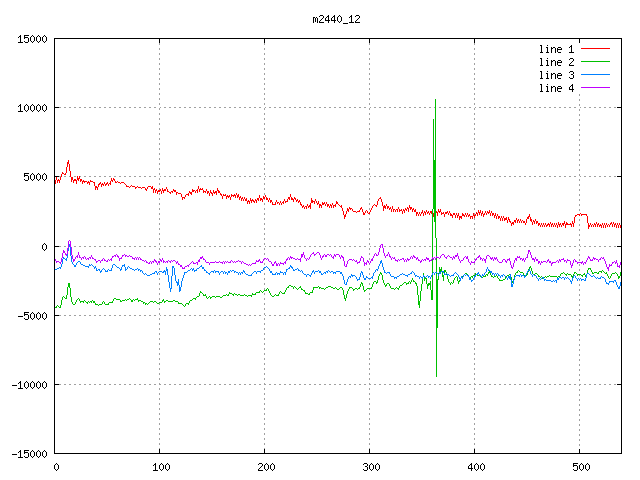The image size is (640, 480).
Task: Select the line 4 legend label
Action: click(x=557, y=88)
